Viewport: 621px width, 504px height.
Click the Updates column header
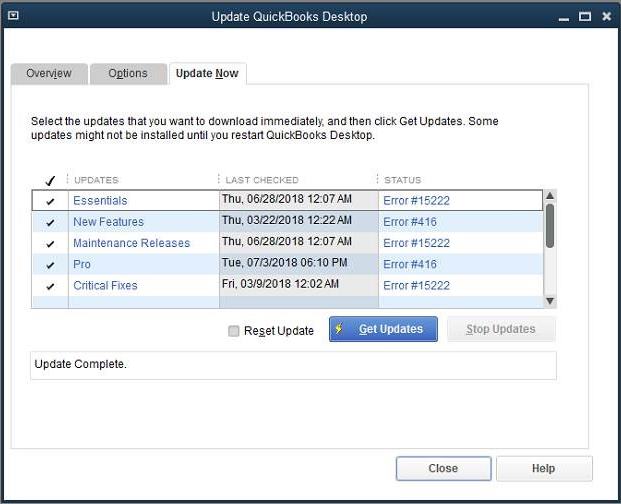pos(96,180)
